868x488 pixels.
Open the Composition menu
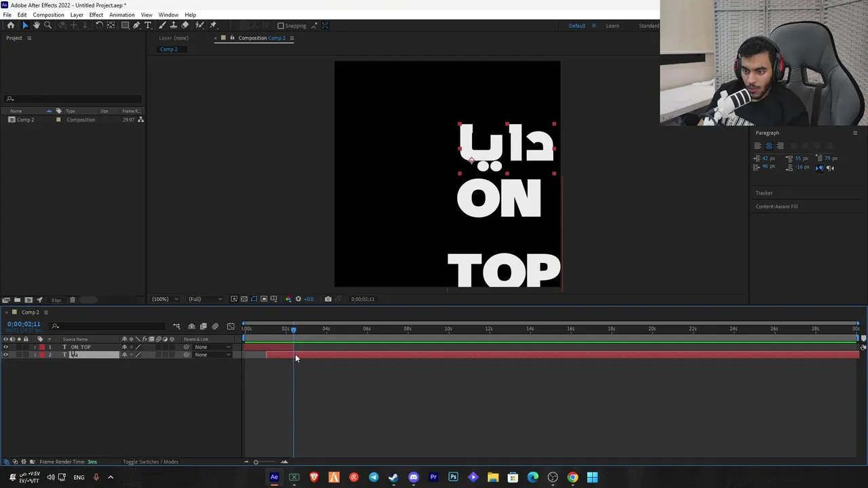[x=48, y=15]
